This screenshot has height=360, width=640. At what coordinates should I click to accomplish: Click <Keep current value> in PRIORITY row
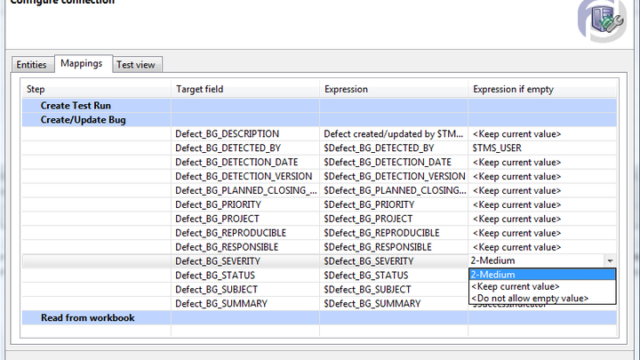(x=517, y=204)
